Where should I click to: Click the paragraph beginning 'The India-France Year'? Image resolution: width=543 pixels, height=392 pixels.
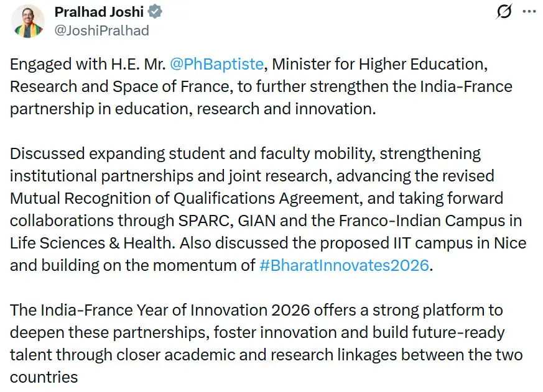(x=266, y=344)
